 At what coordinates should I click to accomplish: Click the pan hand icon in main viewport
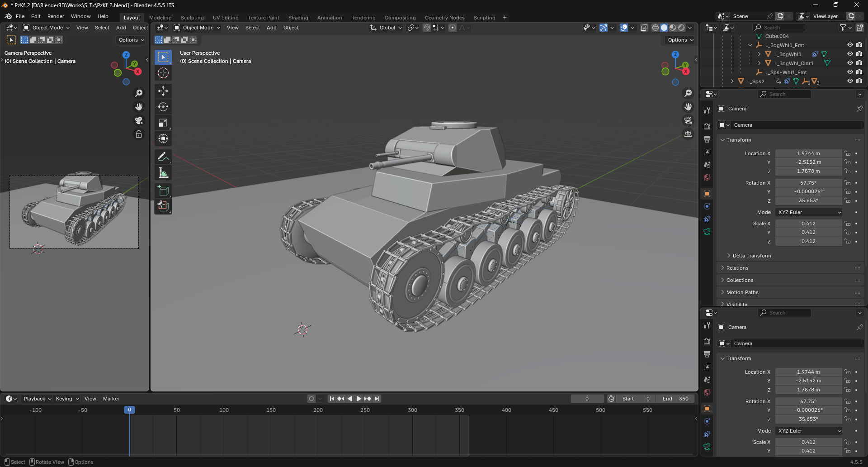tap(688, 107)
